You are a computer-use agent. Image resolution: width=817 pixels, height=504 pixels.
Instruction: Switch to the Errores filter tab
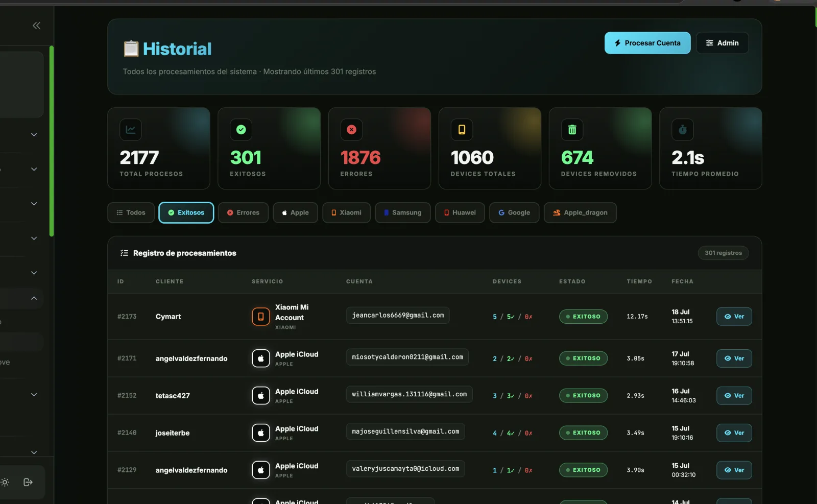[x=244, y=213]
